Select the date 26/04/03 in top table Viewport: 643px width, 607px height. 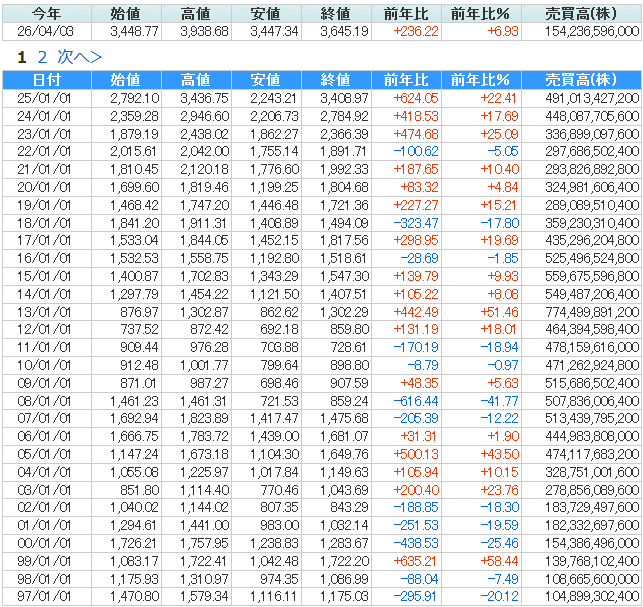pyautogui.click(x=46, y=32)
